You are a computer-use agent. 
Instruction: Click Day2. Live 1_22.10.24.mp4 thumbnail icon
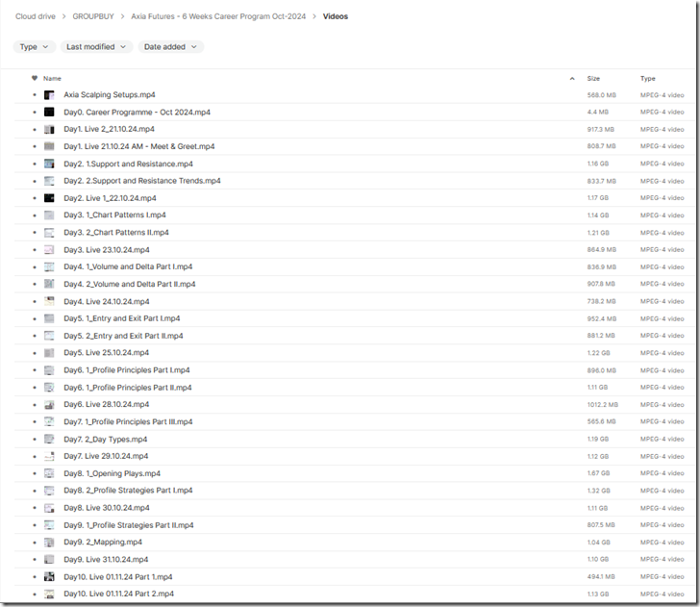click(x=49, y=198)
